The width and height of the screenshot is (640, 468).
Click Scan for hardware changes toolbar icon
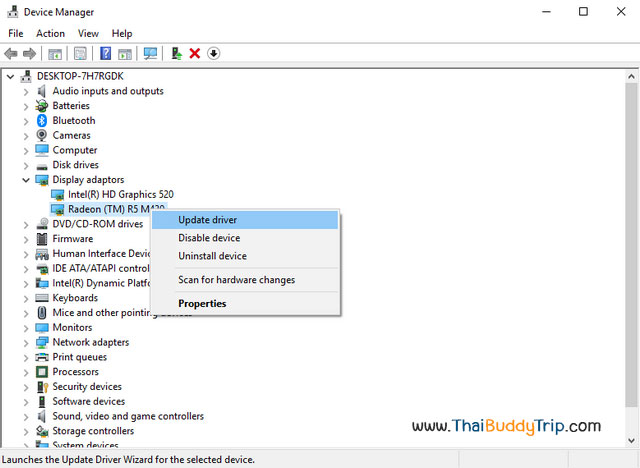151,53
